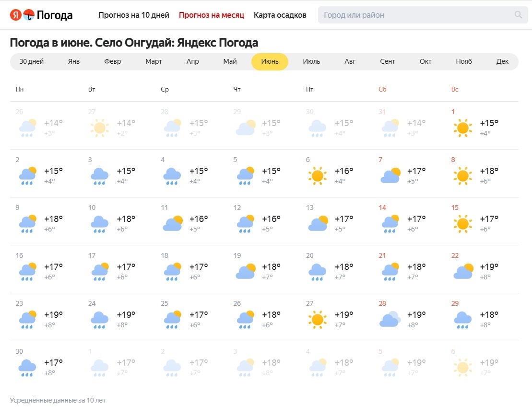Switch to the Авг month tab
The image size is (532, 416).
point(350,61)
